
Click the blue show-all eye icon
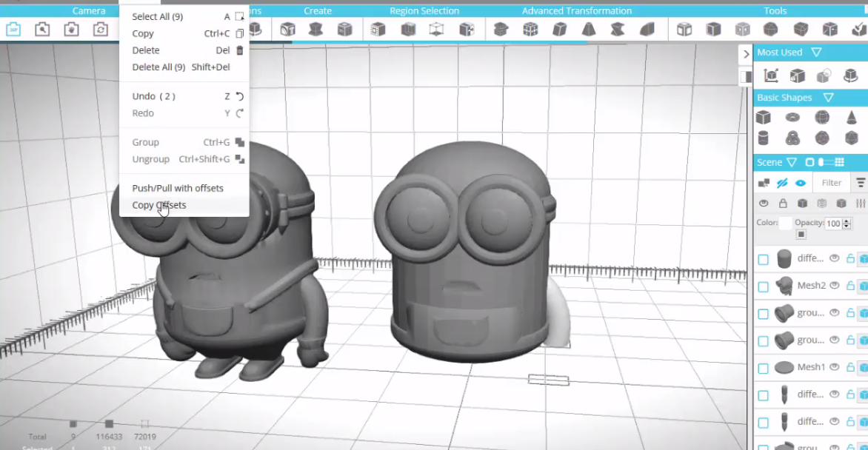point(801,183)
